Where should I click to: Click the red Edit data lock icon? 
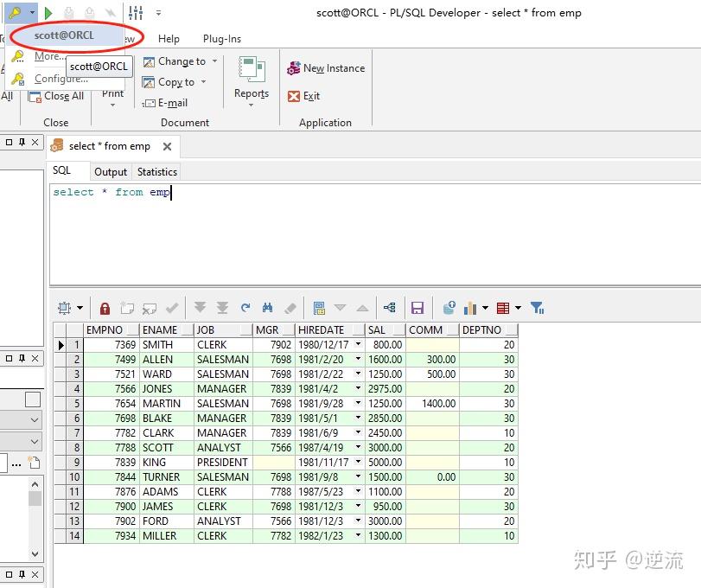[105, 308]
